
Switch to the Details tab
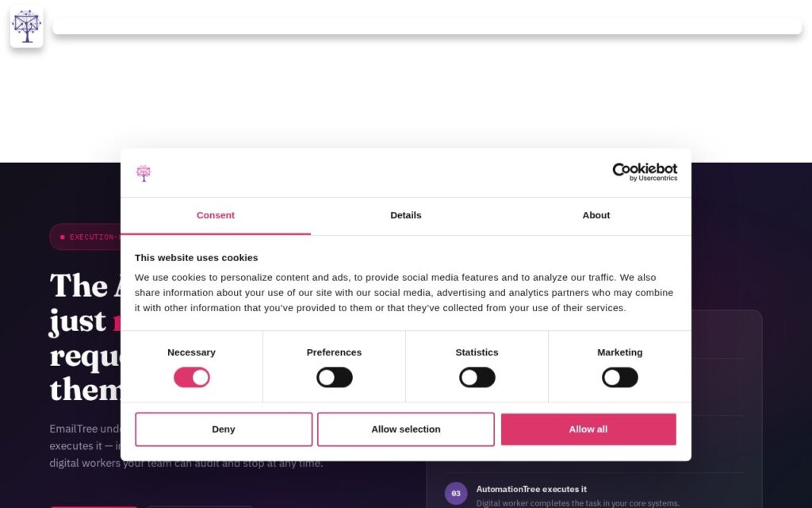(x=405, y=216)
